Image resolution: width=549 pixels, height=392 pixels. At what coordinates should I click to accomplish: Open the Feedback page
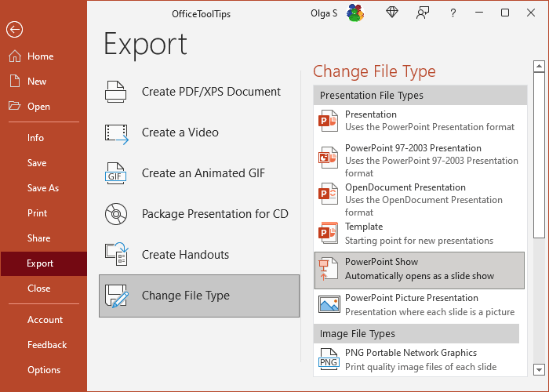[43, 345]
